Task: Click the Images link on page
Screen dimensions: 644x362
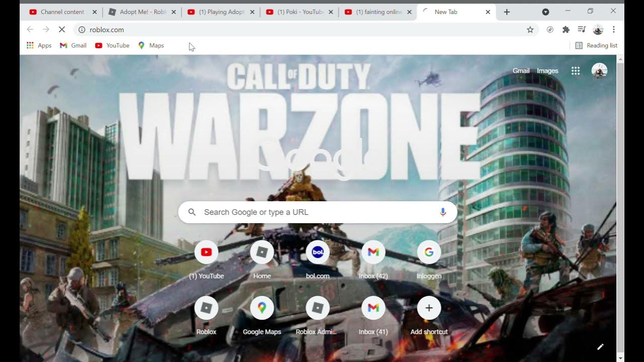Action: [547, 71]
